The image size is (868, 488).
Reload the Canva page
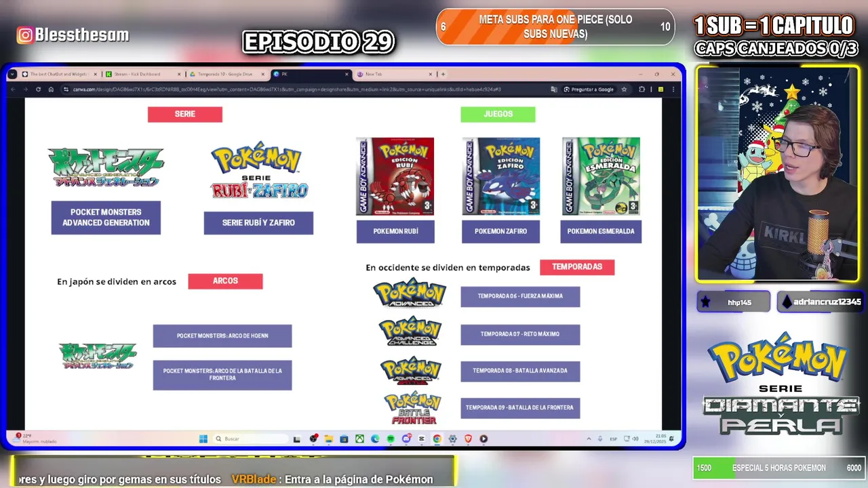(38, 89)
